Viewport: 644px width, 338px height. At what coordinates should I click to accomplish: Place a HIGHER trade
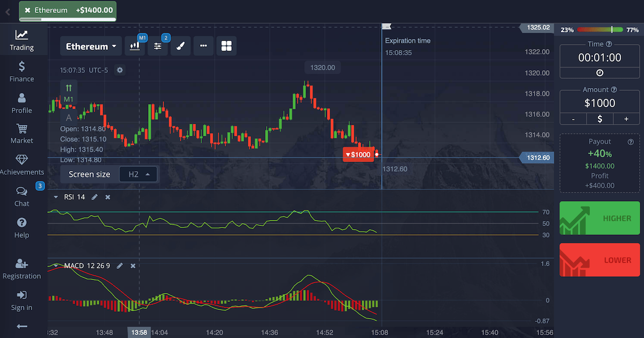point(599,218)
